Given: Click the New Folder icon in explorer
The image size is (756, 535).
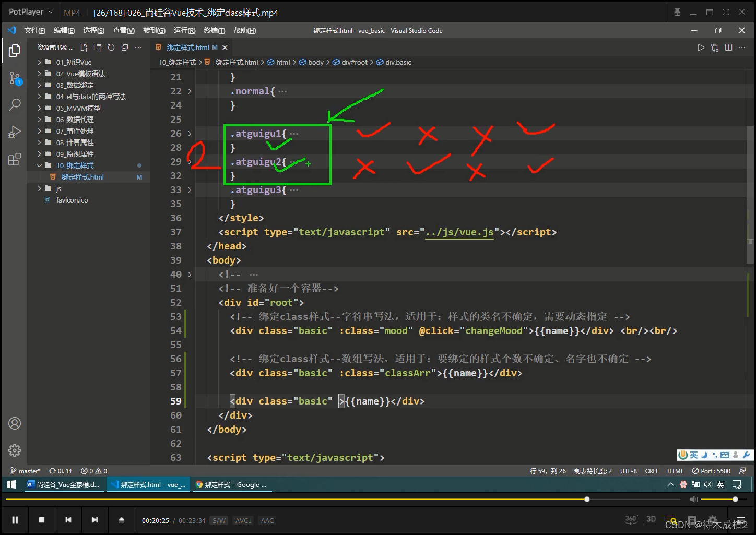Looking at the screenshot, I should pos(98,47).
